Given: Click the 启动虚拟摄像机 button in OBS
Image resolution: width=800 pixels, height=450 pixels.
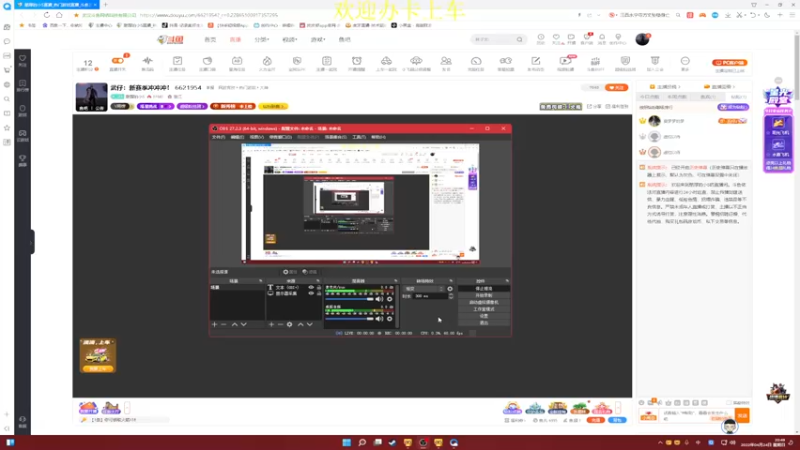Looking at the screenshot, I should pos(484,303).
